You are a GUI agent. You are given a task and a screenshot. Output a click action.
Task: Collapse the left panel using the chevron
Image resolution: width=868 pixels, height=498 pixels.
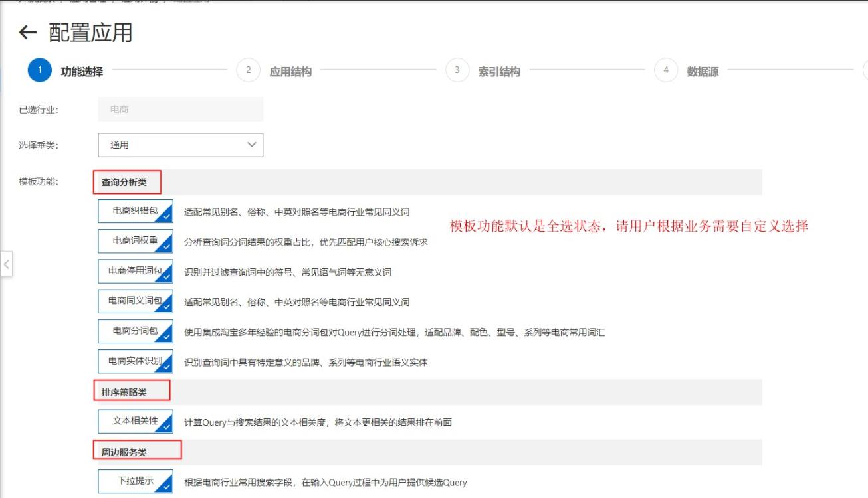(x=6, y=264)
